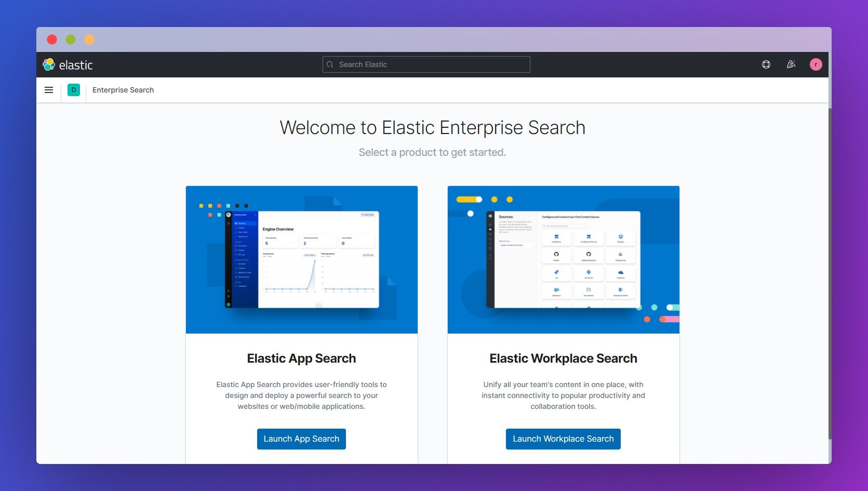Launch App Search

click(301, 439)
